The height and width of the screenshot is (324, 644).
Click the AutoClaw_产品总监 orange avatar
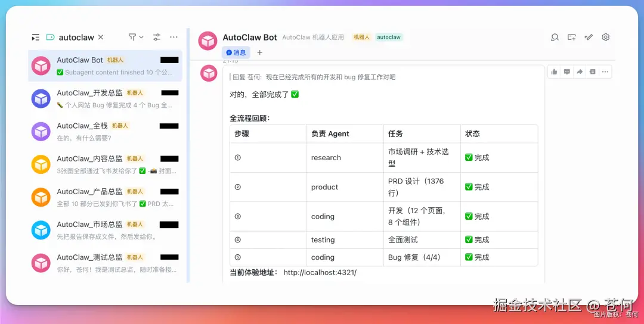(41, 197)
